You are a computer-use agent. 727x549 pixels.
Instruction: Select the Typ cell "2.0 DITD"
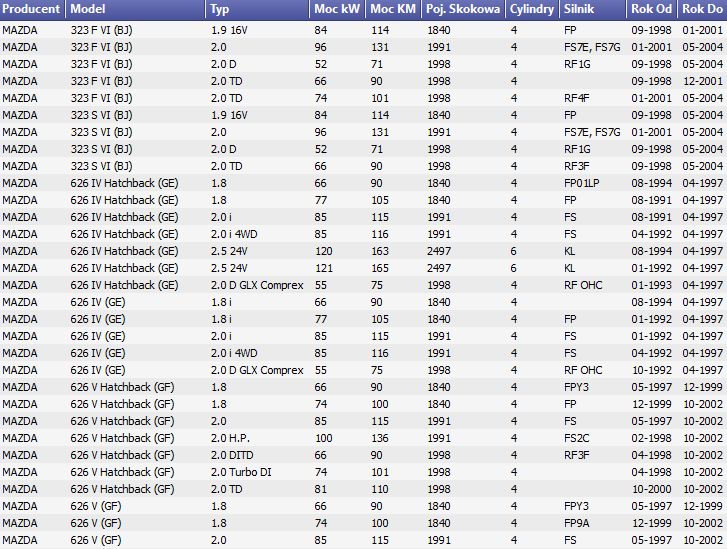(x=232, y=455)
